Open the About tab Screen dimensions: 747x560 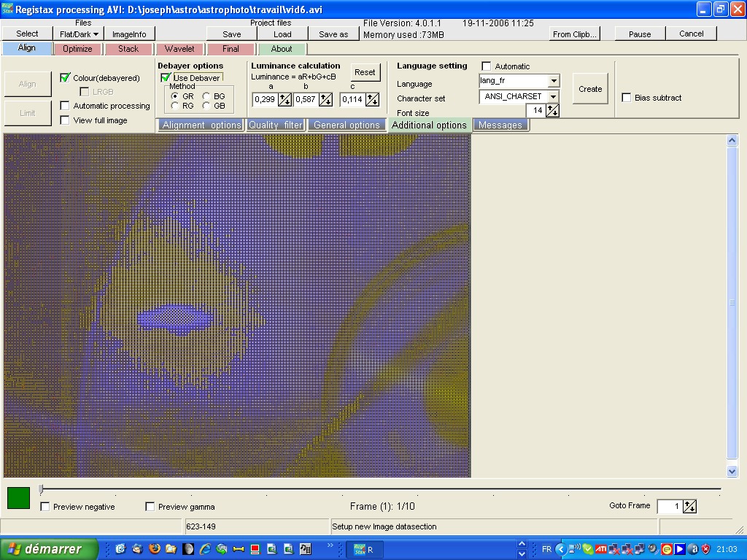click(x=282, y=49)
